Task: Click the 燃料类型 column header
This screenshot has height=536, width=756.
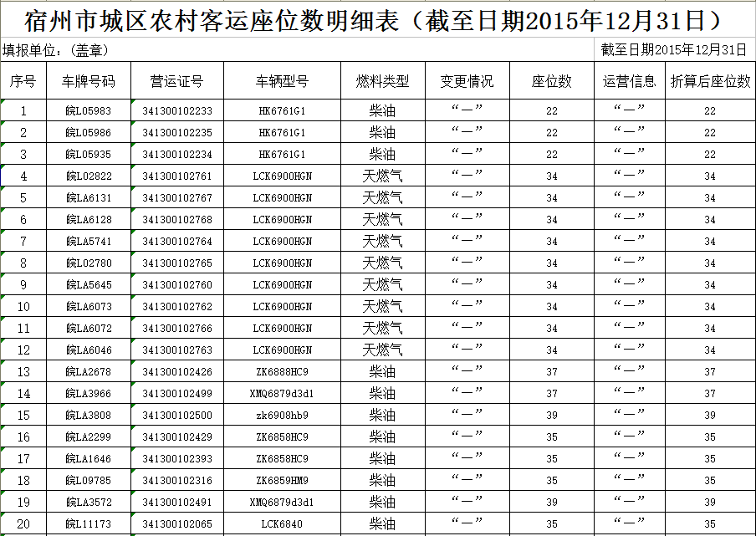Action: (382, 81)
